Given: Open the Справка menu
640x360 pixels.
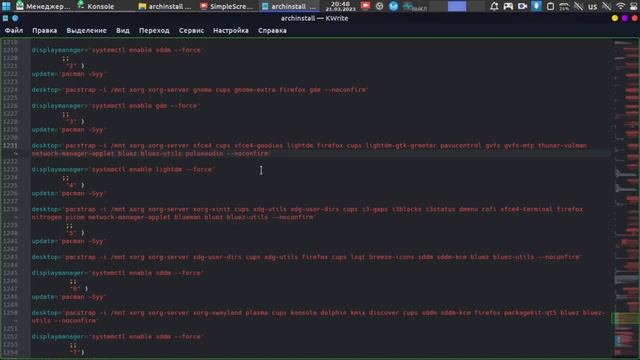Looking at the screenshot, I should 272,31.
